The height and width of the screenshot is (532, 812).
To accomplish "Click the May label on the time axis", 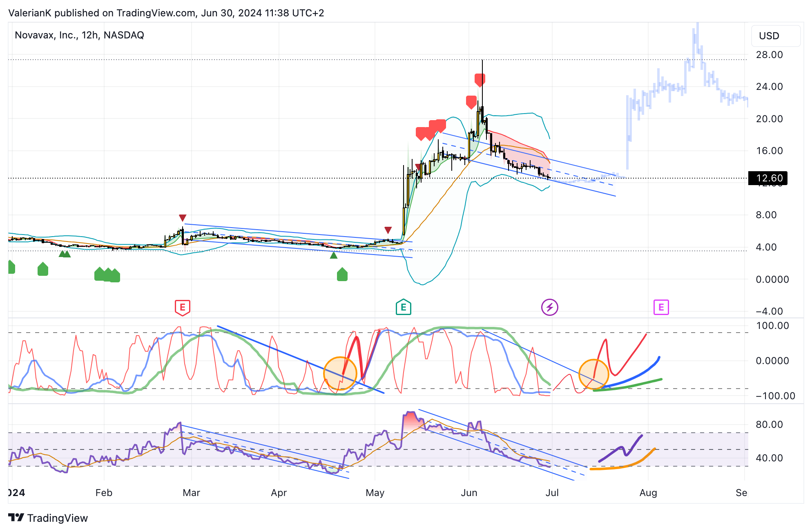I will pos(375,493).
